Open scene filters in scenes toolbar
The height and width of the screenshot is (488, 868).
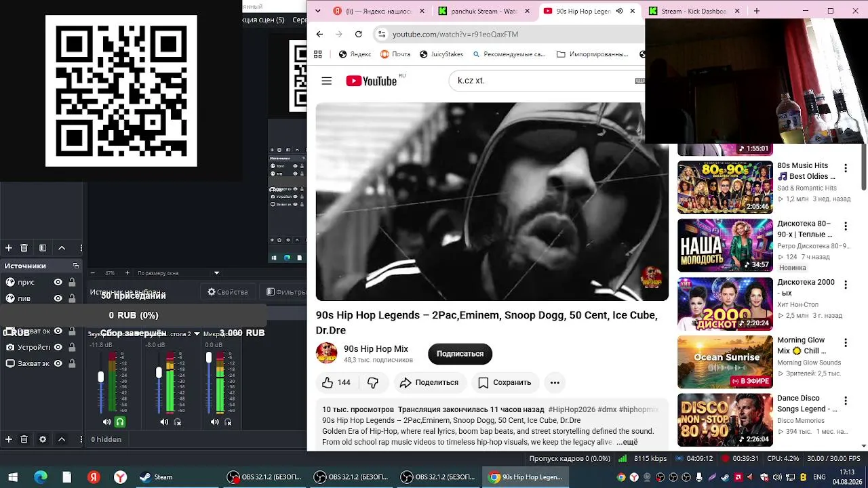click(x=43, y=248)
